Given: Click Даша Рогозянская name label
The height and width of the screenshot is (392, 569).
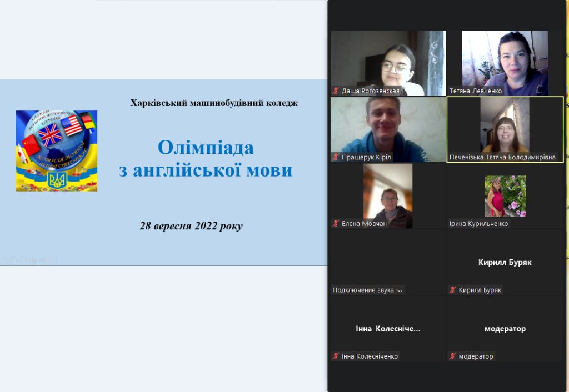Looking at the screenshot, I should [371, 91].
